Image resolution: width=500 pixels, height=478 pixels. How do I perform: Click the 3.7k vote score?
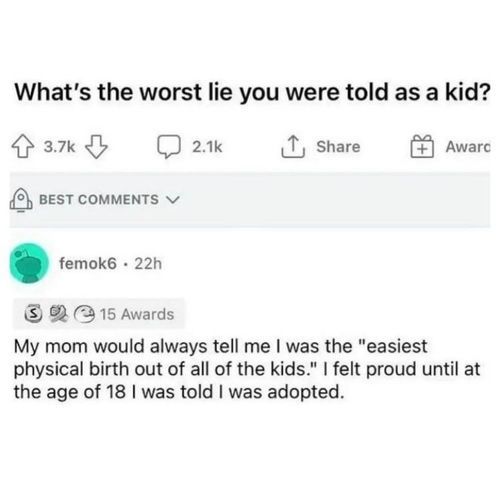[60, 147]
